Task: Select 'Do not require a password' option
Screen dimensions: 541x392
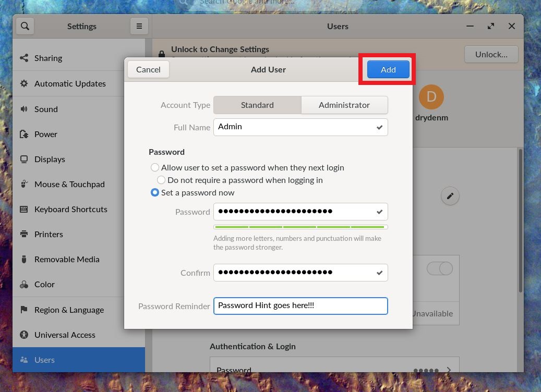Action: (161, 180)
